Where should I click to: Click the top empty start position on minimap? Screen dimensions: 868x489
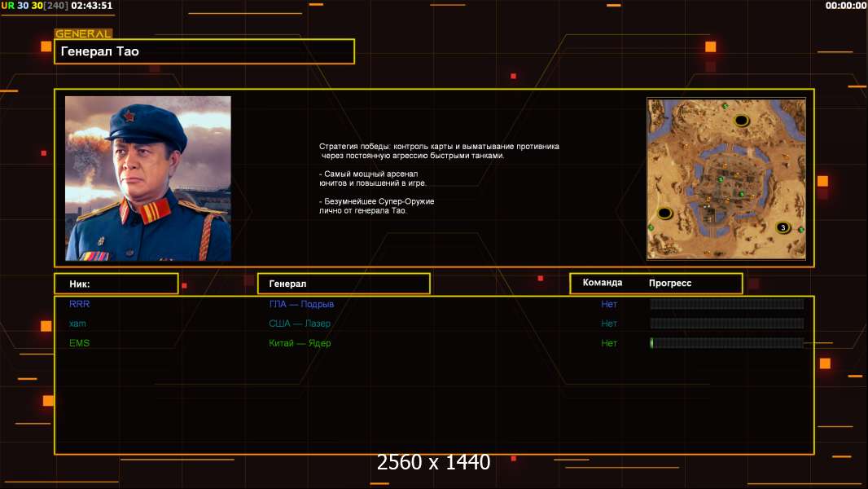pos(741,121)
